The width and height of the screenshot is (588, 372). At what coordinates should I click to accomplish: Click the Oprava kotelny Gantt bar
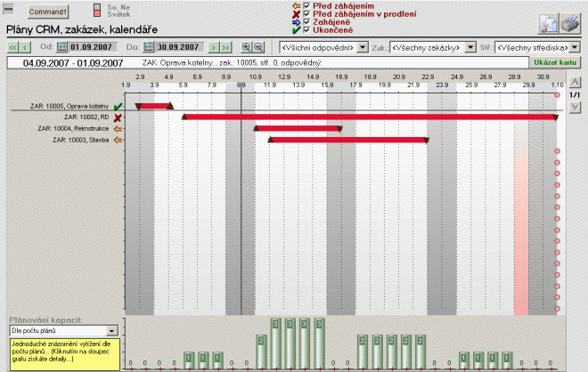pos(154,107)
